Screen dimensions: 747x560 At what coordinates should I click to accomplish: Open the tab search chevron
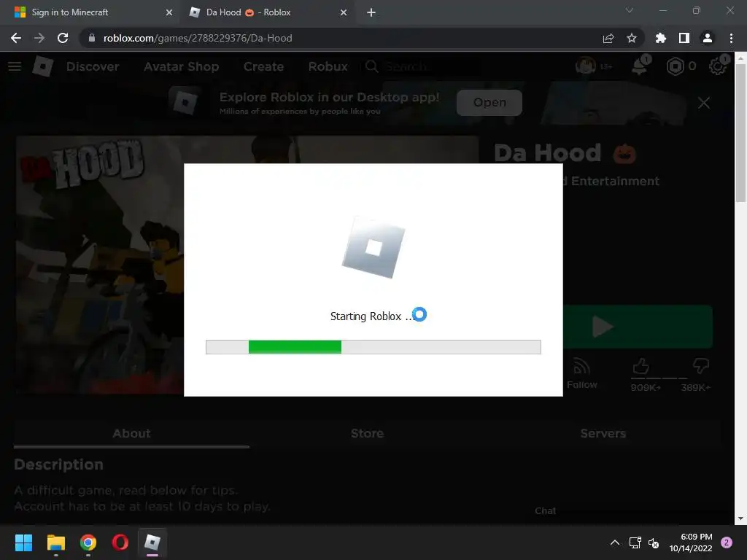click(630, 10)
